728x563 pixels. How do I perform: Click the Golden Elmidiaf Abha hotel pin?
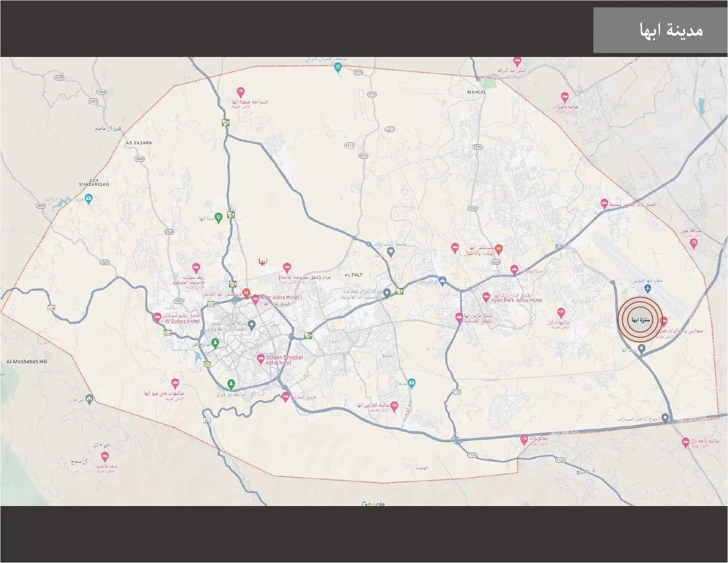[260, 358]
